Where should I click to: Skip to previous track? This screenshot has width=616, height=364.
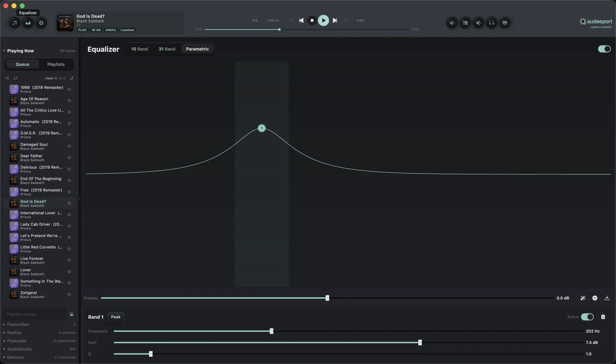[301, 20]
